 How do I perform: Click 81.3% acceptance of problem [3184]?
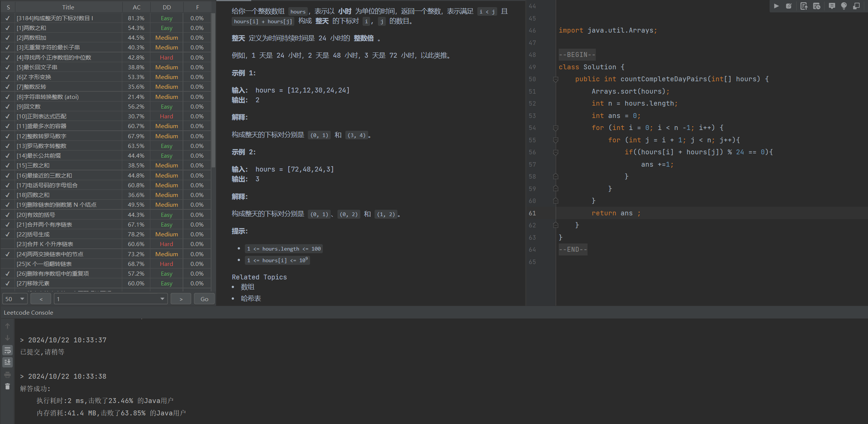coord(136,18)
